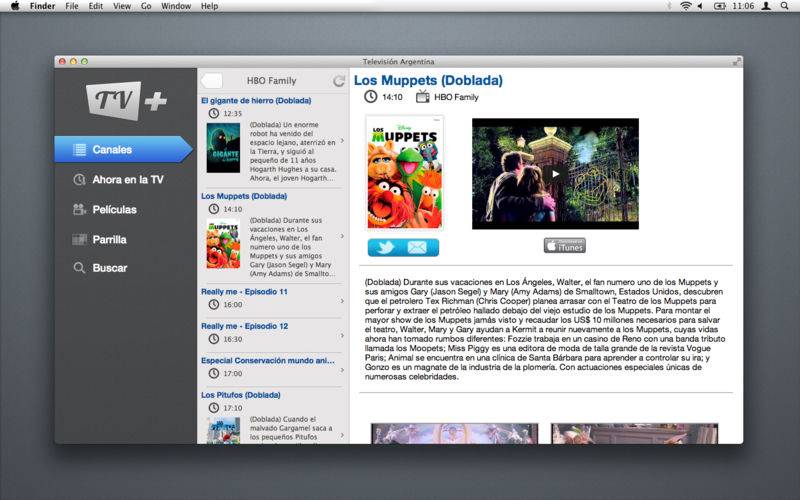The image size is (800, 500).
Task: Click the battery status icon
Action: coord(719,6)
